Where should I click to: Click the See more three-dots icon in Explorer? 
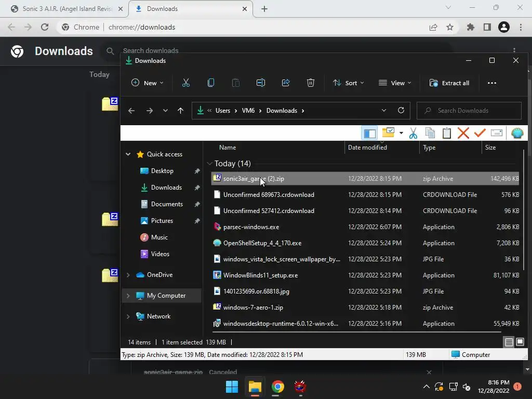pos(491,83)
